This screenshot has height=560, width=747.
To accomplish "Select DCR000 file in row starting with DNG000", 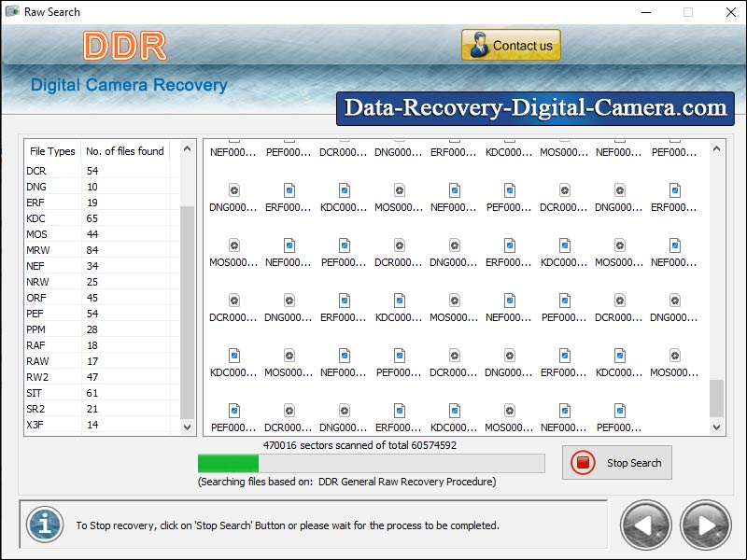I will [564, 198].
